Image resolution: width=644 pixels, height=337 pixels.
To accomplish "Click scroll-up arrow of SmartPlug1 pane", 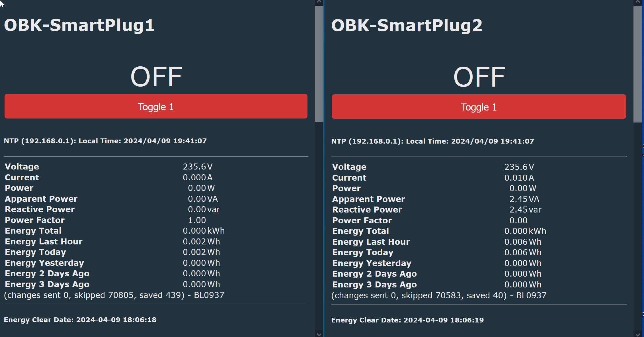I will coord(319,2).
